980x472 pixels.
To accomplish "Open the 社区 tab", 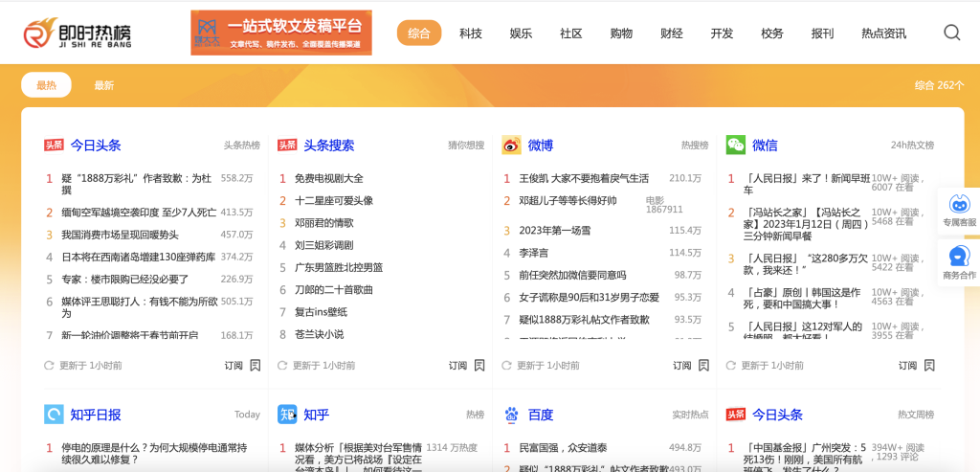I will [571, 34].
